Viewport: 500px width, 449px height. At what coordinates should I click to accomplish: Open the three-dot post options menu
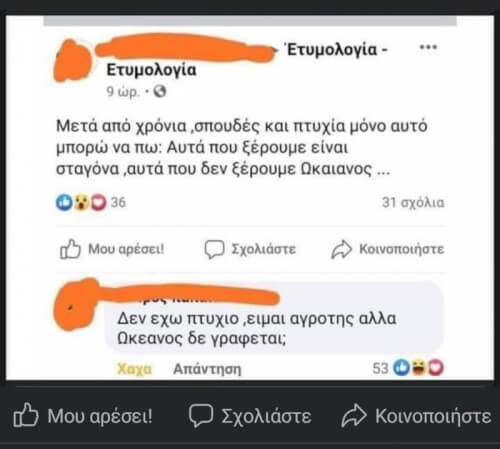[428, 47]
